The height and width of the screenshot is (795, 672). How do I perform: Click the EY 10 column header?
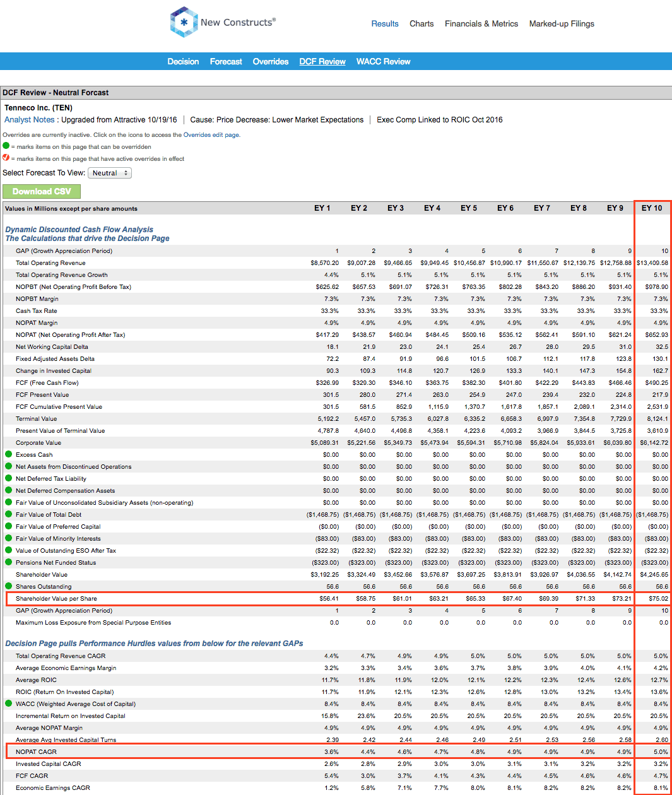[x=652, y=208]
